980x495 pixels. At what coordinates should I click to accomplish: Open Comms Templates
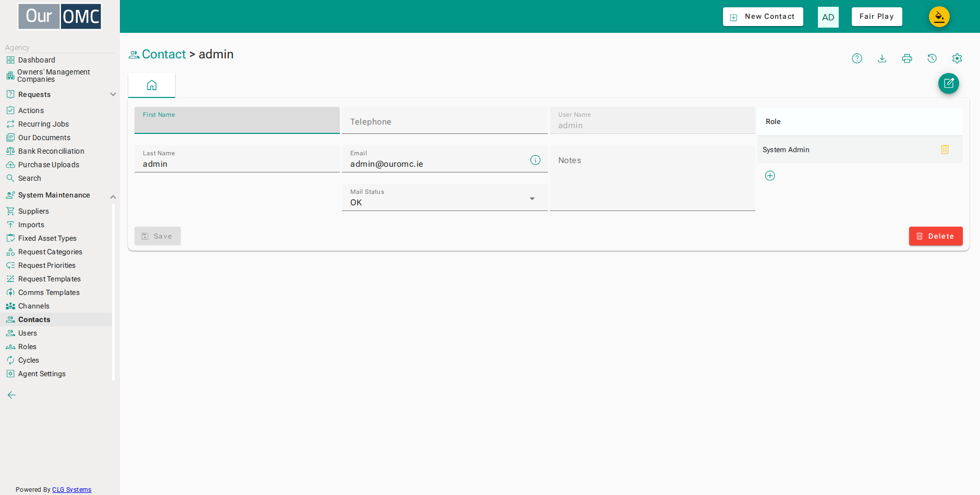tap(49, 292)
